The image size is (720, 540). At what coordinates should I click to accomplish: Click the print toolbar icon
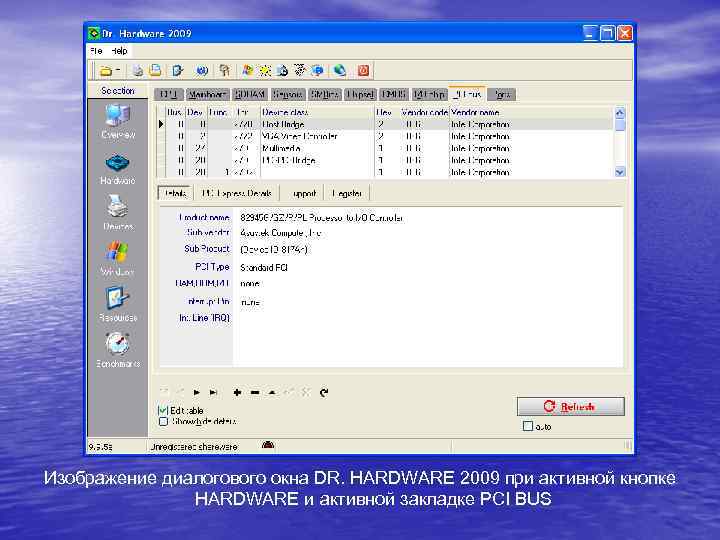[x=138, y=71]
